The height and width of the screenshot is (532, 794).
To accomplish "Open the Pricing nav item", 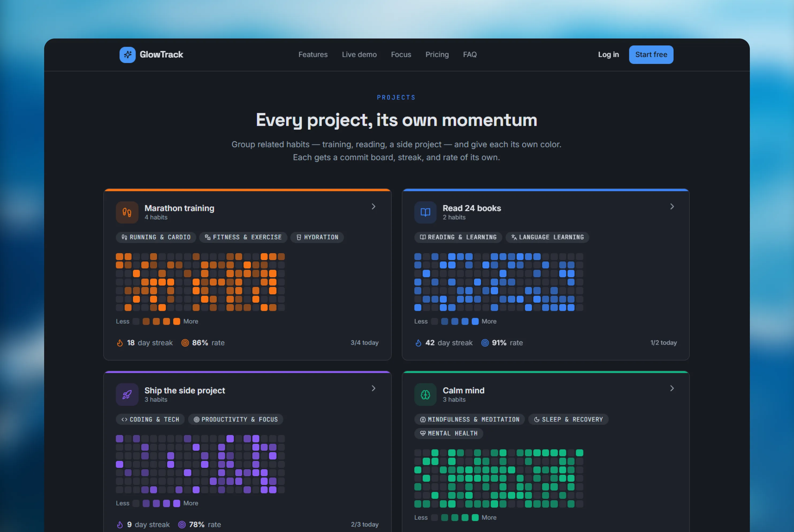I will click(x=437, y=55).
